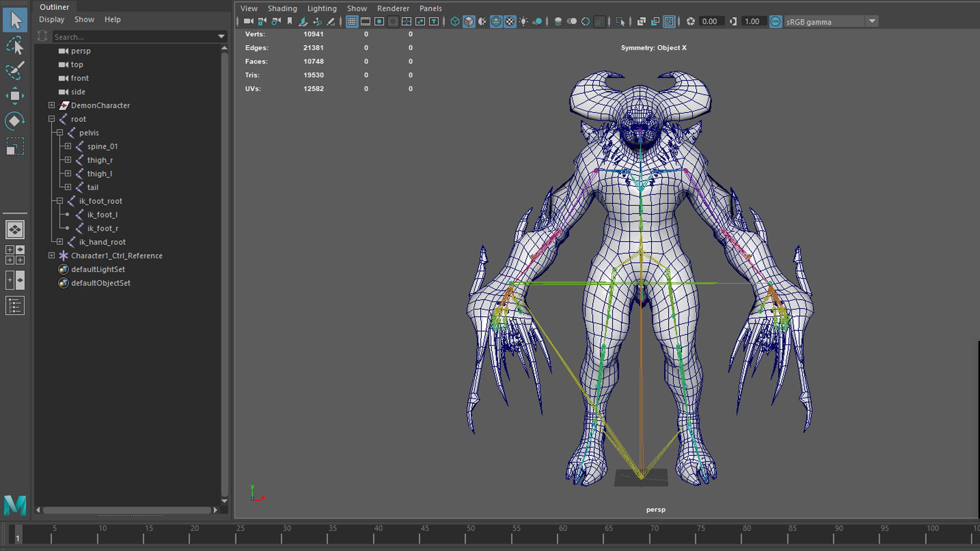Open the viewport Lighting menu

click(x=322, y=8)
